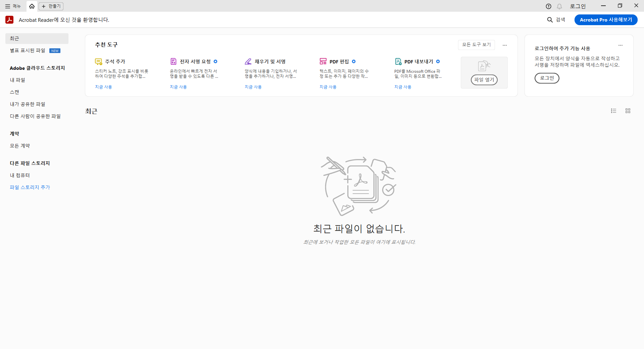The height and width of the screenshot is (349, 644).
Task: Open the 검색 search tool
Action: pos(556,20)
